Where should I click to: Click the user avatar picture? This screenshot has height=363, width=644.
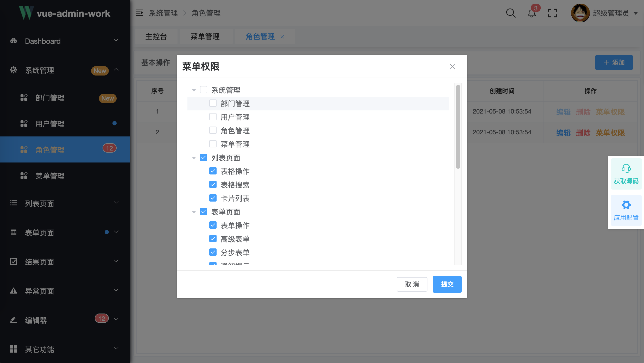580,13
